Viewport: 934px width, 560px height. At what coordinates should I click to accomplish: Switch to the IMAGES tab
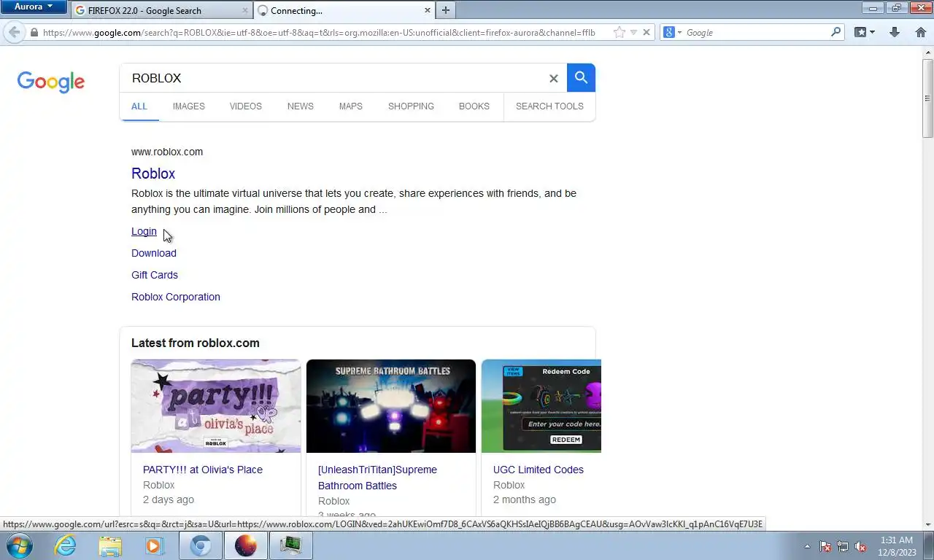click(189, 106)
